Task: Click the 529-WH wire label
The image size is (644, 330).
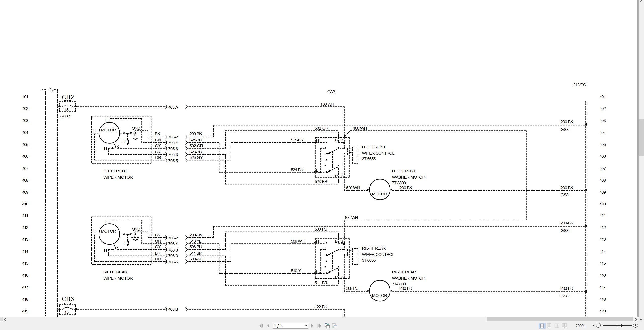Action: pyautogui.click(x=353, y=188)
